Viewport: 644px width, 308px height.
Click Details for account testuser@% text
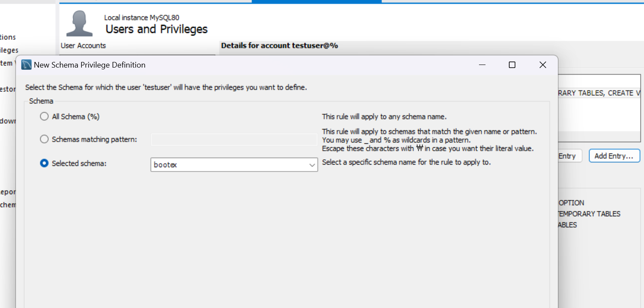tap(279, 45)
